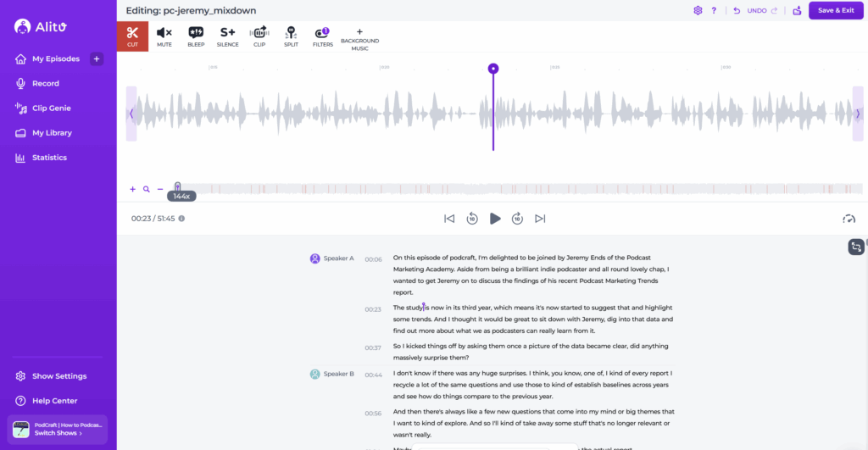Click timestamp 00:56

pyautogui.click(x=373, y=414)
